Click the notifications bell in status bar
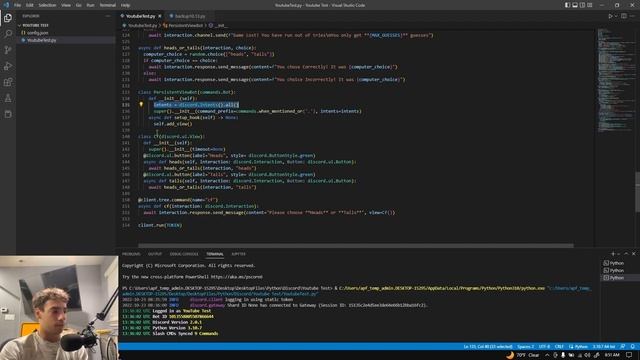The width and height of the screenshot is (640, 360). [632, 347]
